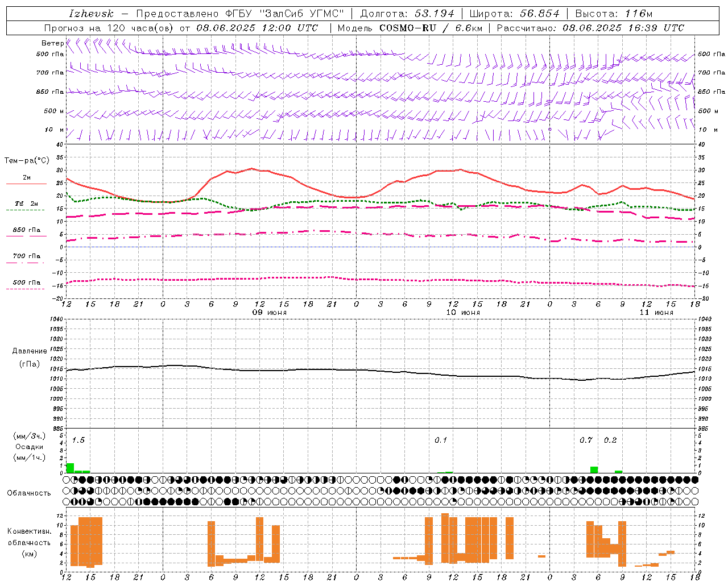Click the '0.2' precipitation total value
728x582 pixels.
click(x=610, y=440)
